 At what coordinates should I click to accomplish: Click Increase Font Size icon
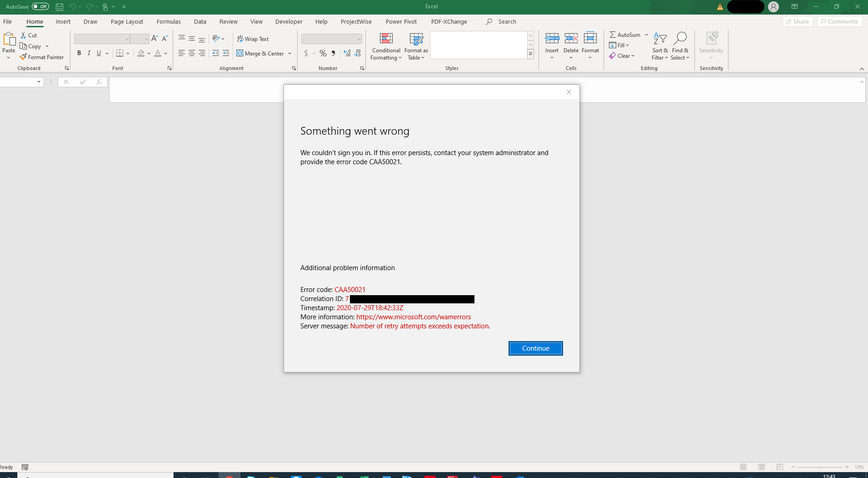[155, 39]
